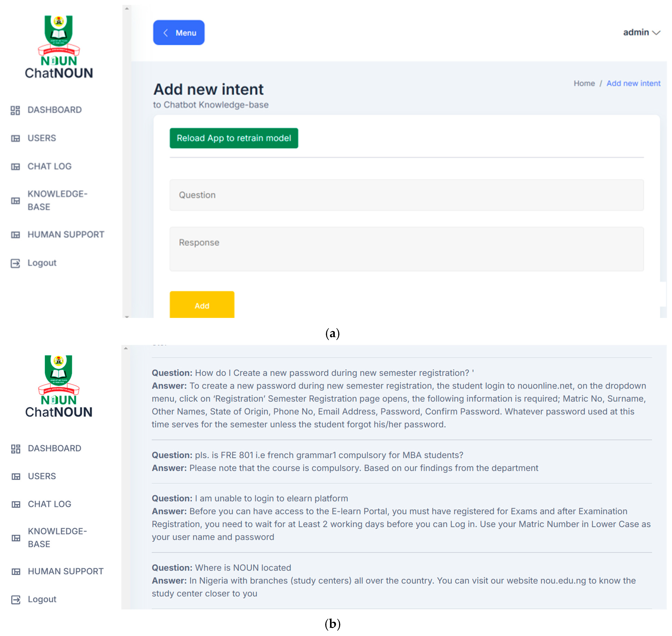This screenshot has width=672, height=636.
Task: Open USERS menu item in upper sidebar
Action: pos(42,138)
